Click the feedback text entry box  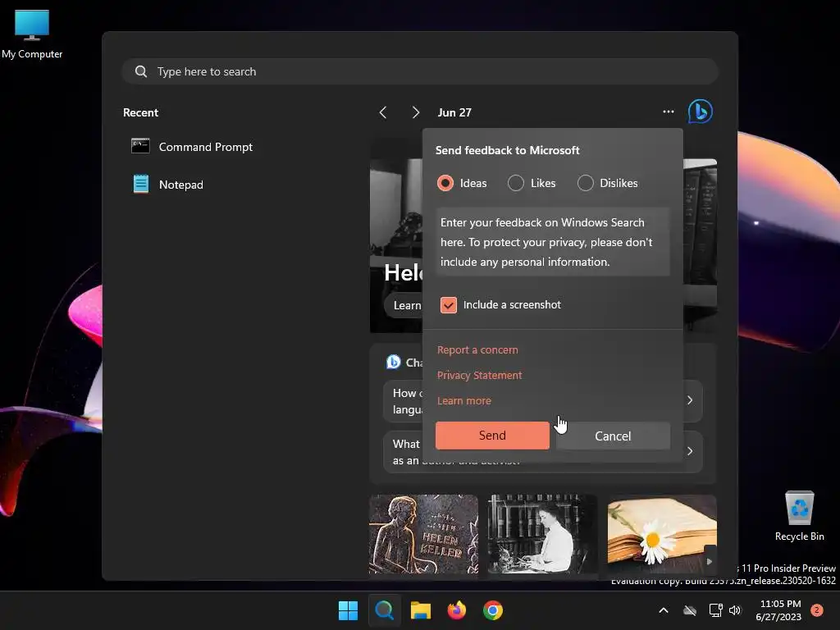click(552, 242)
